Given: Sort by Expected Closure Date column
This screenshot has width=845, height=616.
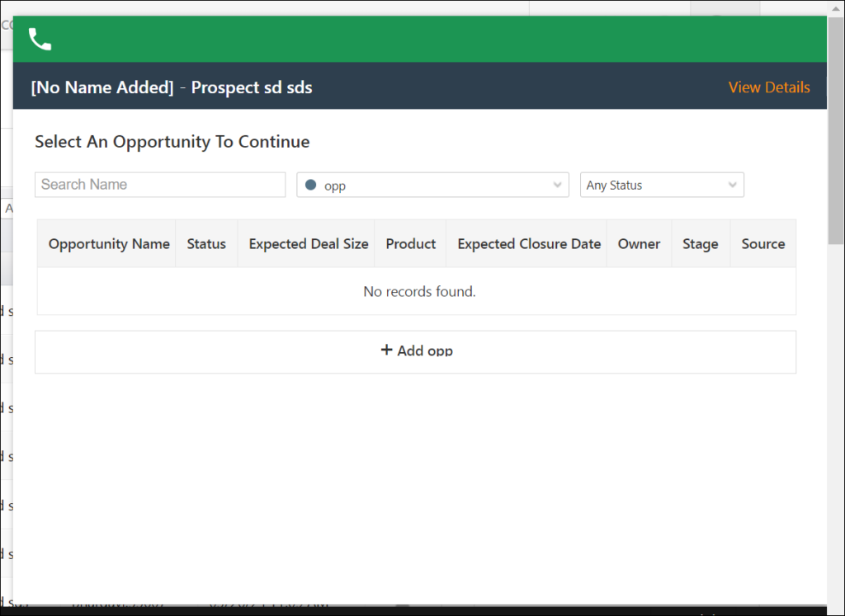Looking at the screenshot, I should point(529,244).
